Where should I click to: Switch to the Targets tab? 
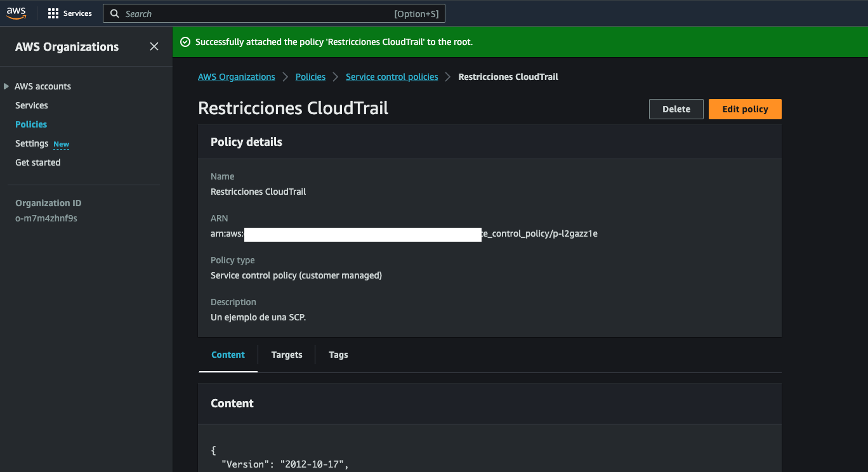(287, 355)
